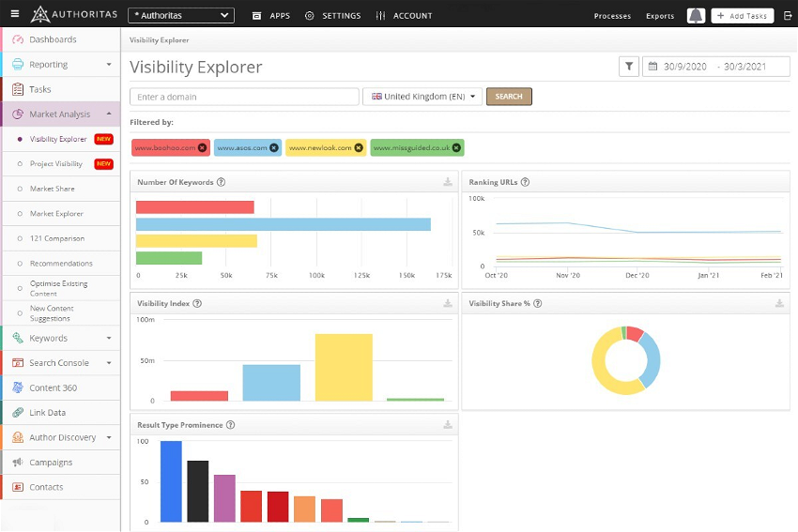Remove the www.asos.com filter tag
This screenshot has width=798, height=532.
(274, 148)
